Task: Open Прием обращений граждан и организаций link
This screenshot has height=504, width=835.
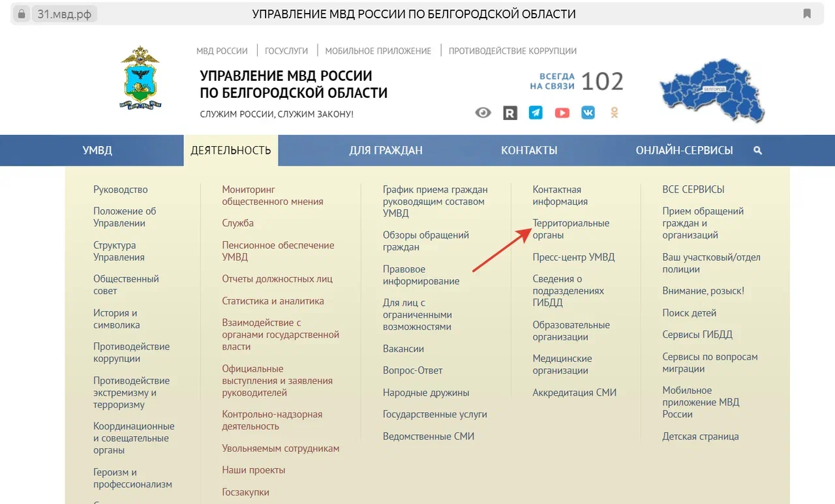Action: point(703,223)
